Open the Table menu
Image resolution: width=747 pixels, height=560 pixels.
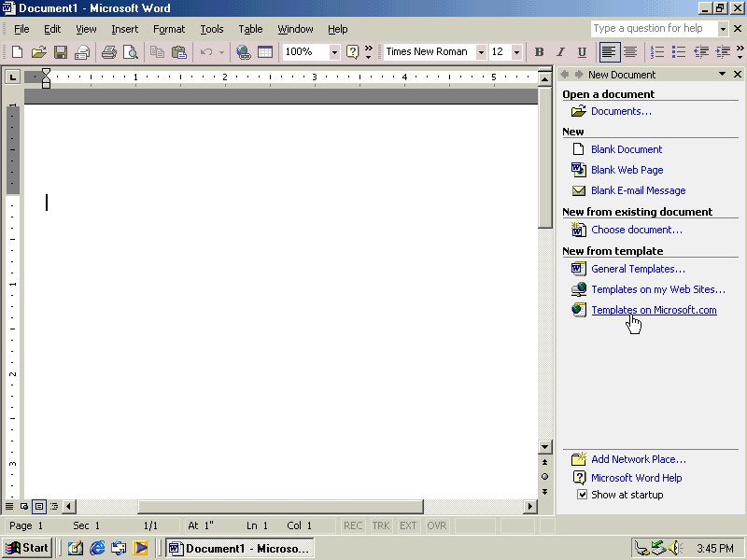click(x=250, y=29)
